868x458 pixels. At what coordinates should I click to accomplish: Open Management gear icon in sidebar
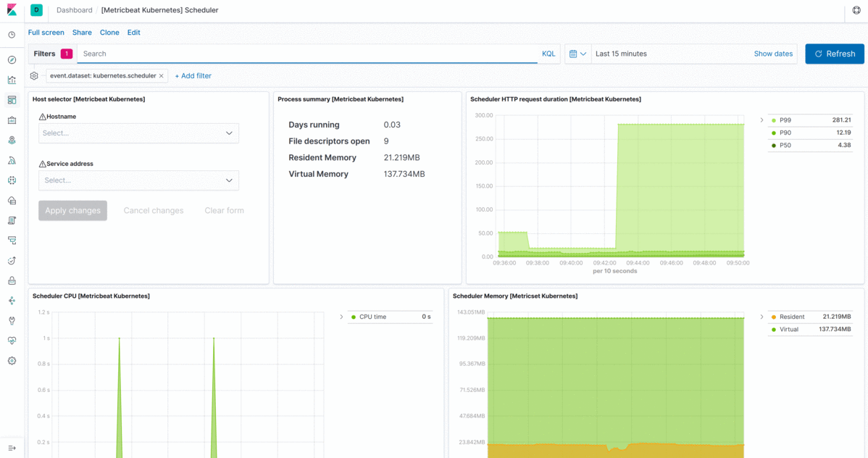[12, 360]
